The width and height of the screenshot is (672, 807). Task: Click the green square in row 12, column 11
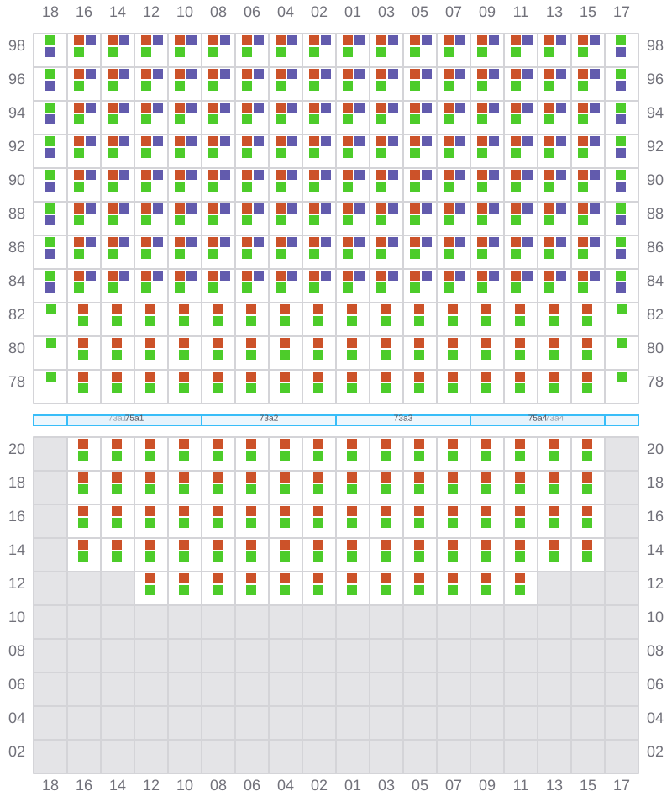click(x=520, y=590)
